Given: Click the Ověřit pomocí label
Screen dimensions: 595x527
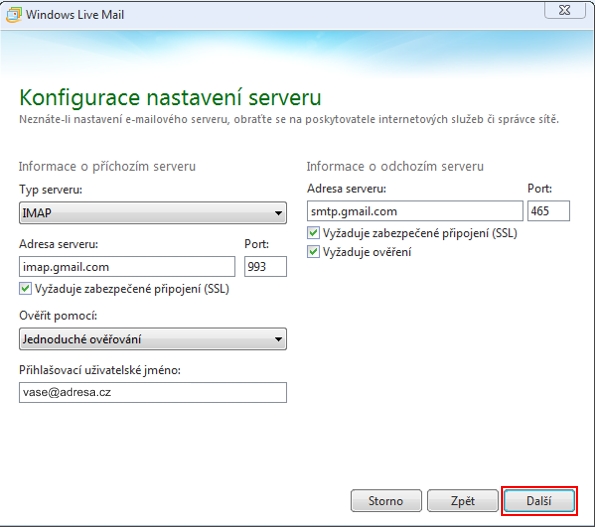Looking at the screenshot, I should tap(58, 315).
